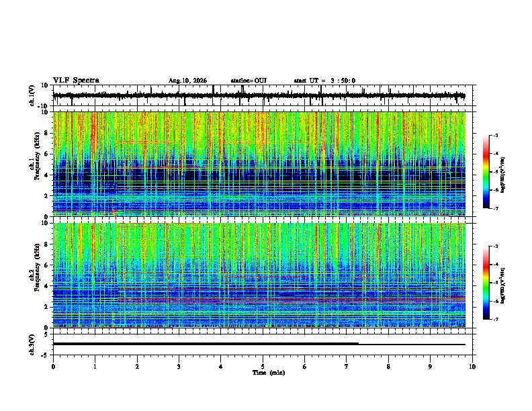Click time axis tick label '5'
Viewport: 532px width, 411px height.
pos(263,367)
